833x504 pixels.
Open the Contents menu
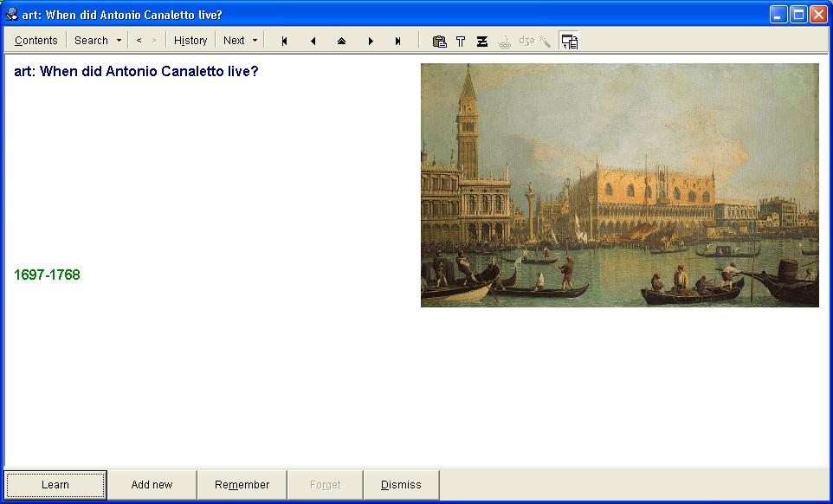[x=36, y=41]
